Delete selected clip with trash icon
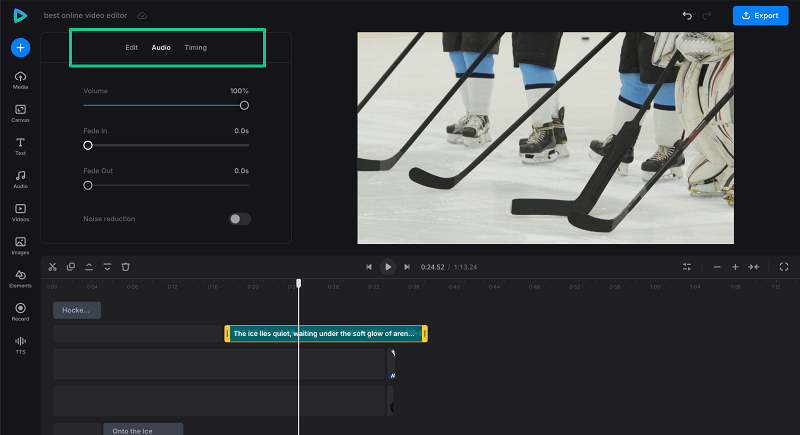The width and height of the screenshot is (800, 435). pyautogui.click(x=126, y=267)
